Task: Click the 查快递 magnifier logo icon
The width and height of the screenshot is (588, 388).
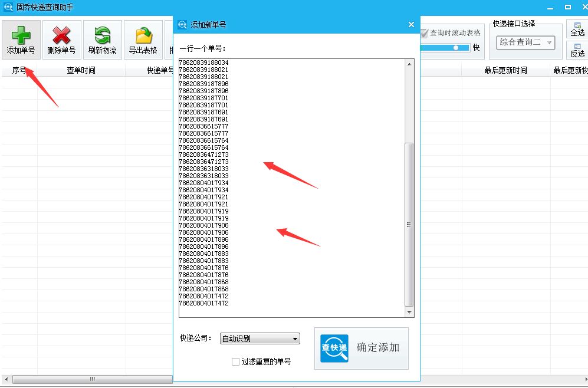Action: click(334, 348)
